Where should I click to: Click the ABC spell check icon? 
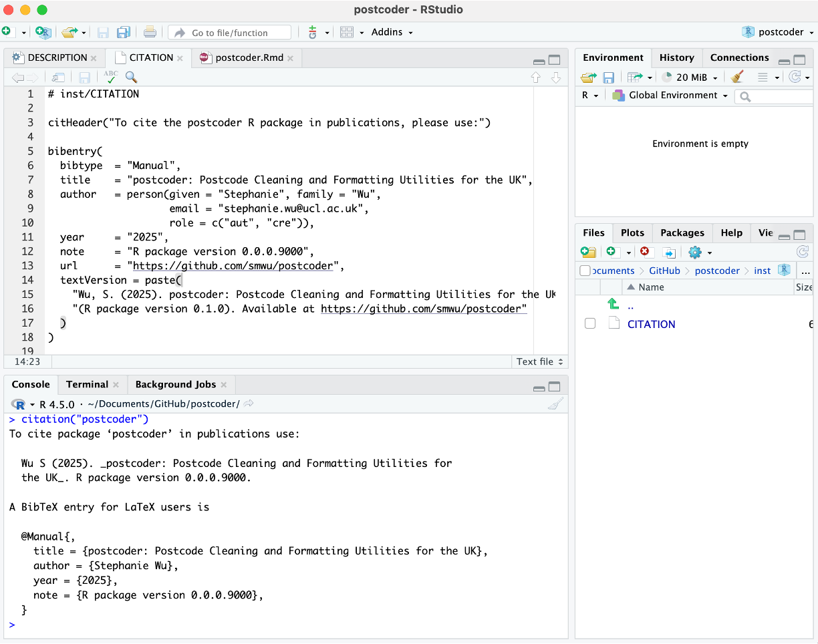(111, 77)
